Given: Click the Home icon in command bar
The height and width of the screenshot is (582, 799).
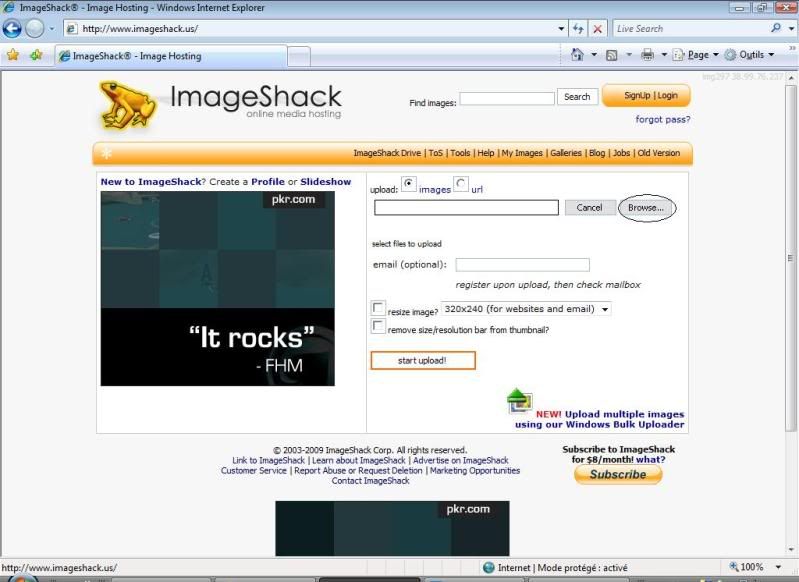Looking at the screenshot, I should click(x=577, y=55).
